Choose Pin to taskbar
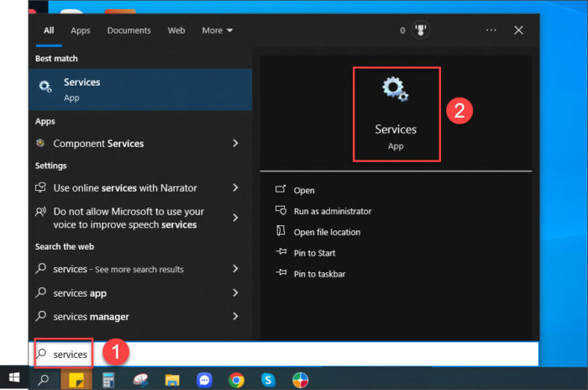The width and height of the screenshot is (588, 390). point(319,274)
